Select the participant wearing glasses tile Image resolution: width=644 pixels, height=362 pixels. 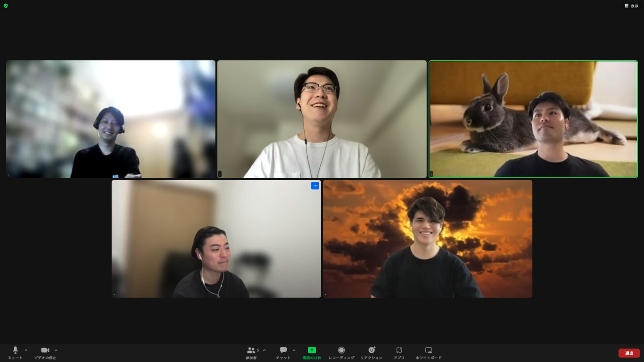coord(322,119)
